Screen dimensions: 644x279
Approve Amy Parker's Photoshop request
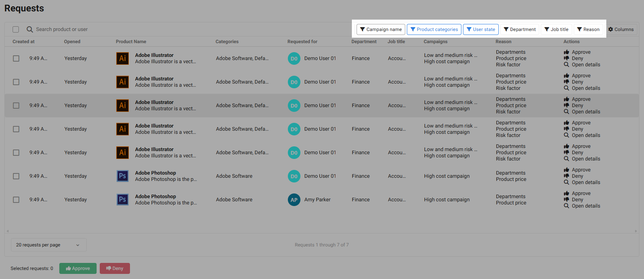[x=577, y=193]
